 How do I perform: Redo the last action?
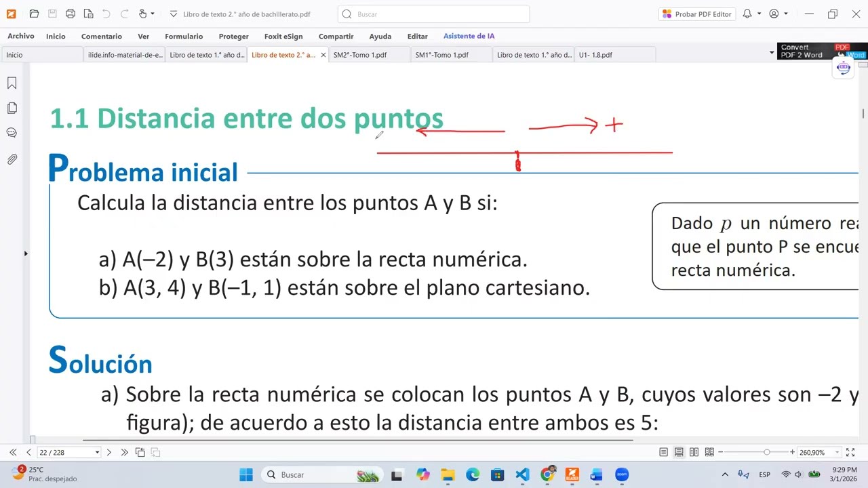[124, 14]
